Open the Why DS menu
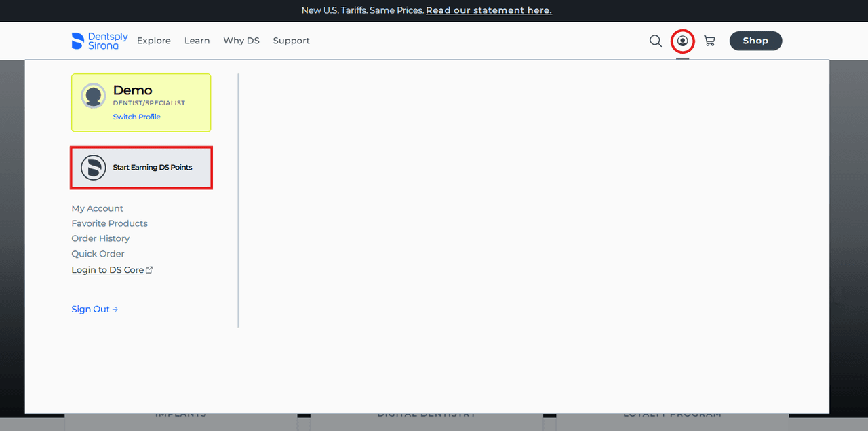Screen dimensions: 868x431 tap(241, 41)
